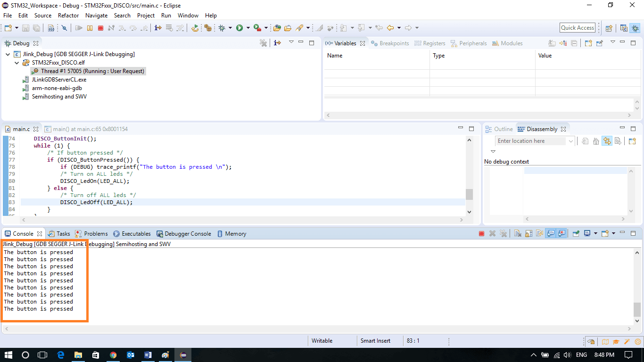Click the Console red Terminate icon
Image resolution: width=644 pixels, height=362 pixels.
point(481,233)
